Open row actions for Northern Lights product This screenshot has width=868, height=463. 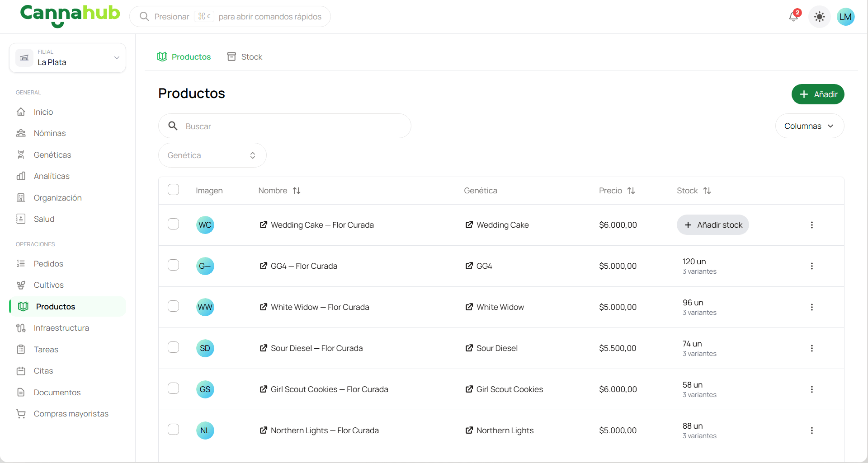click(x=811, y=430)
